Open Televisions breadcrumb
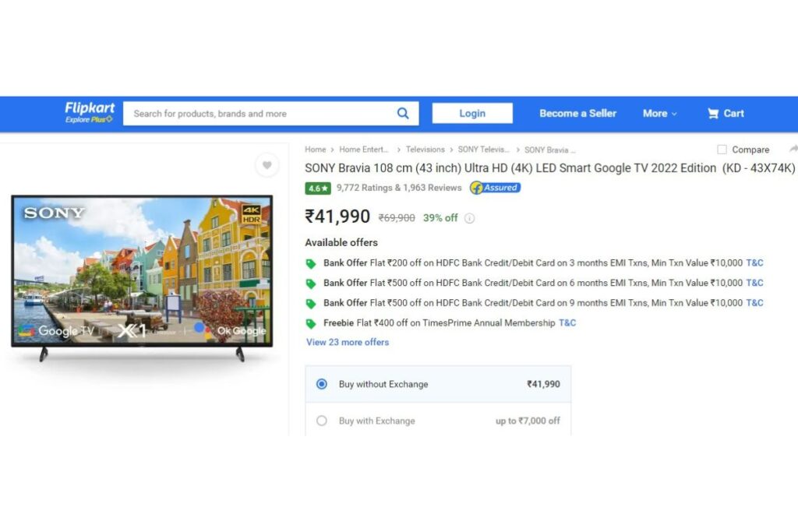The image size is (798, 532). point(425,150)
